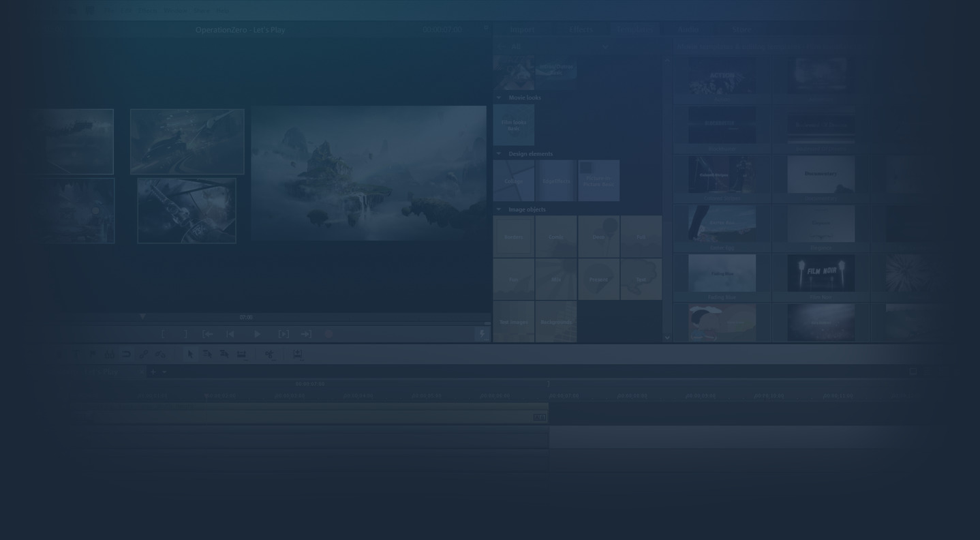Collapse the Image objects section
The height and width of the screenshot is (540, 980).
click(x=498, y=210)
